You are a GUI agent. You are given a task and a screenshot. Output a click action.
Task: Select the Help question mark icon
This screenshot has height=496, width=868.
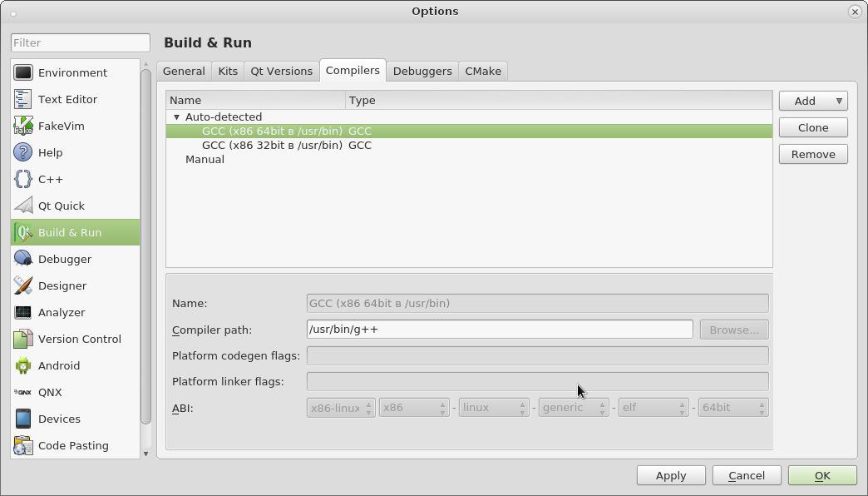pyautogui.click(x=23, y=152)
